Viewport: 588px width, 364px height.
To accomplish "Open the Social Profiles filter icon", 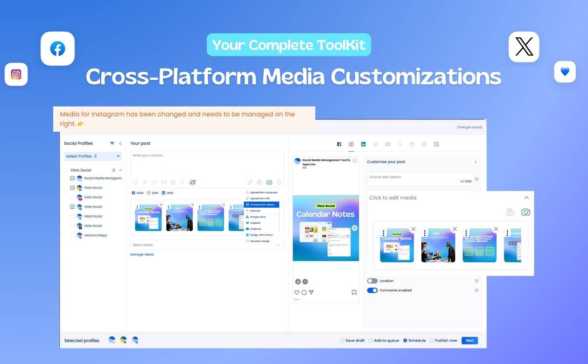I will 112,143.
